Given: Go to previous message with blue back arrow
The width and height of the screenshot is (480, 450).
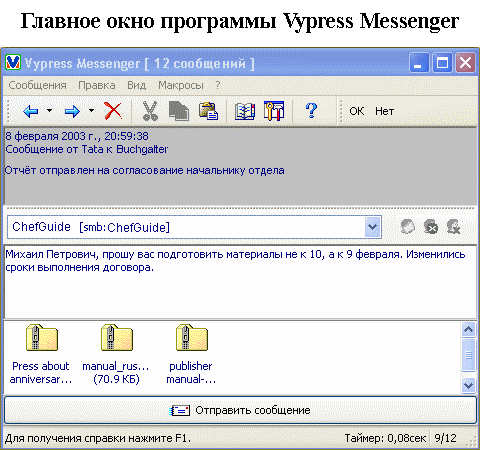Looking at the screenshot, I should click(31, 111).
